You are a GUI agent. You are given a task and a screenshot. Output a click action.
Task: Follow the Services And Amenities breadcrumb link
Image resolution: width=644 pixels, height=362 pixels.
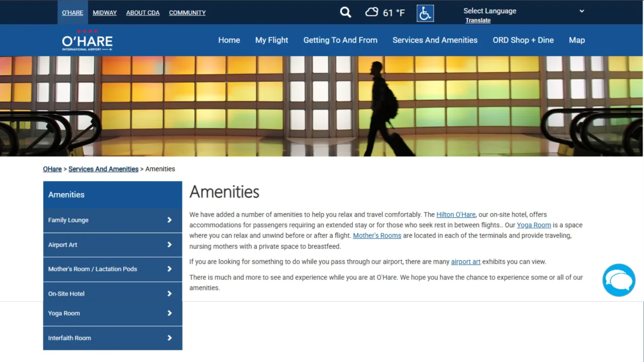(x=103, y=169)
